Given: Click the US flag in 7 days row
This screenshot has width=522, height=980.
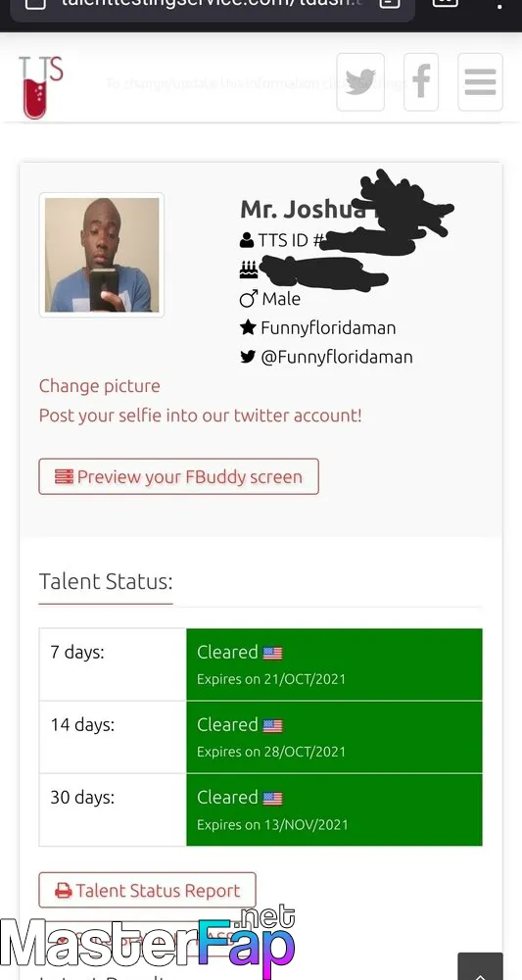Looking at the screenshot, I should coord(273,653).
